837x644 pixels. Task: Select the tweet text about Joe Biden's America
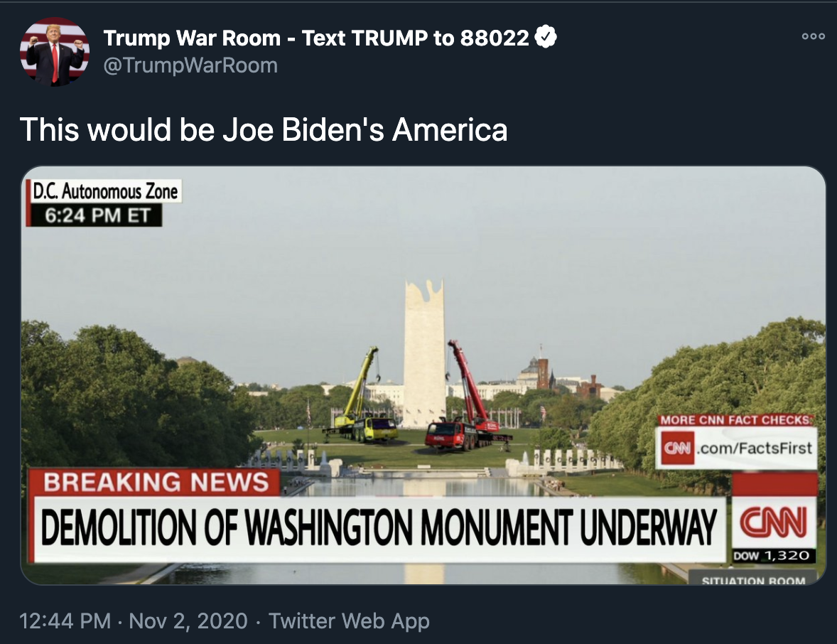tap(263, 130)
